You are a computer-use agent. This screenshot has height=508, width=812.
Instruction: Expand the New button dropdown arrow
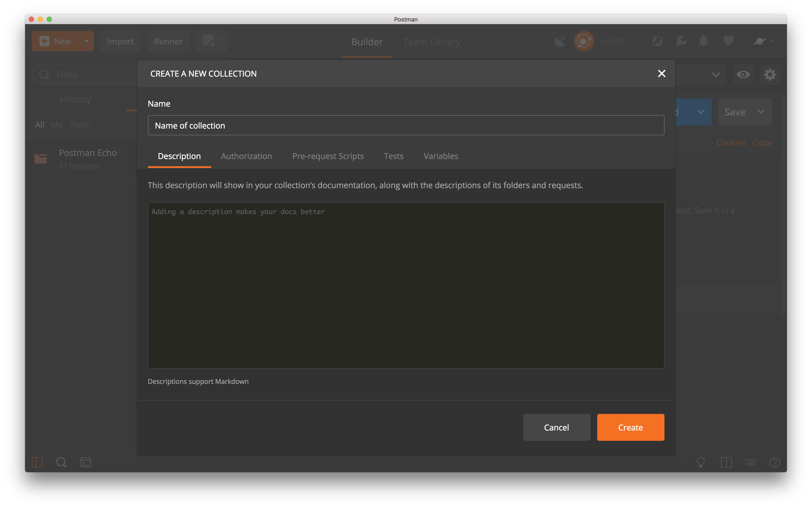[86, 41]
